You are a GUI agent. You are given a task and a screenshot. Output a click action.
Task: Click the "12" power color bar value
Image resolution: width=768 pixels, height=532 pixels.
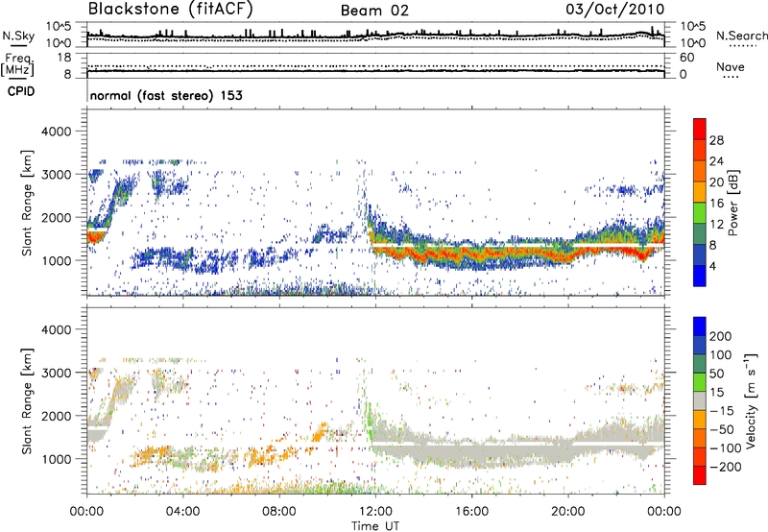pos(716,225)
